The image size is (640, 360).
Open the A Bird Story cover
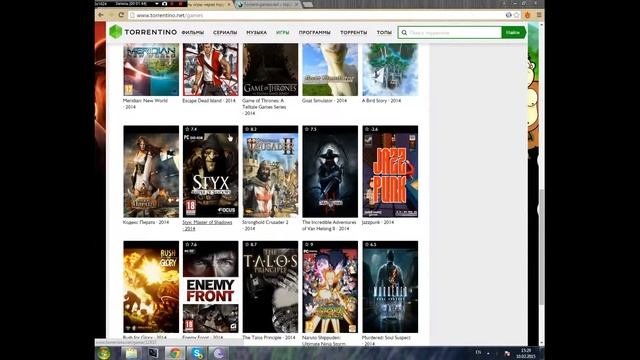[x=390, y=70]
